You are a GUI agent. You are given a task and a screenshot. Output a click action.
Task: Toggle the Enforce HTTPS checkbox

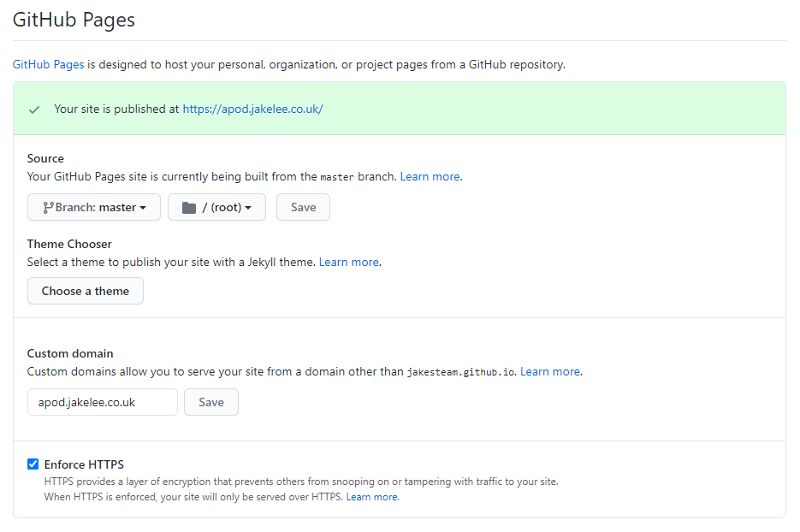[33, 464]
